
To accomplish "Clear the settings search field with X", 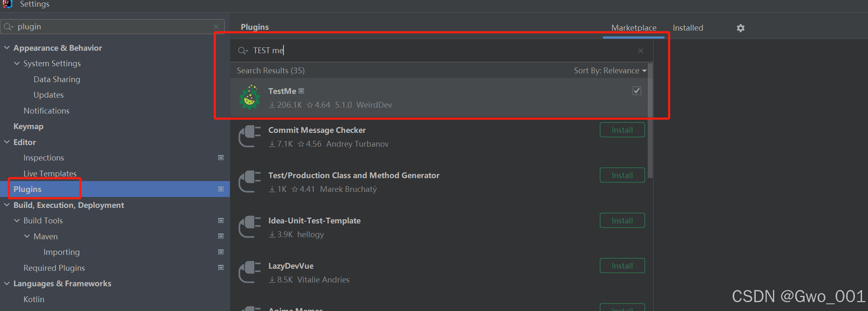I will (x=216, y=27).
